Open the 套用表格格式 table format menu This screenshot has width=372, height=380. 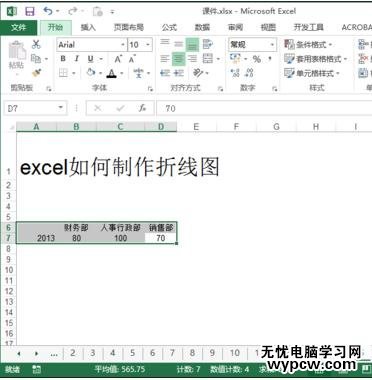(315, 59)
